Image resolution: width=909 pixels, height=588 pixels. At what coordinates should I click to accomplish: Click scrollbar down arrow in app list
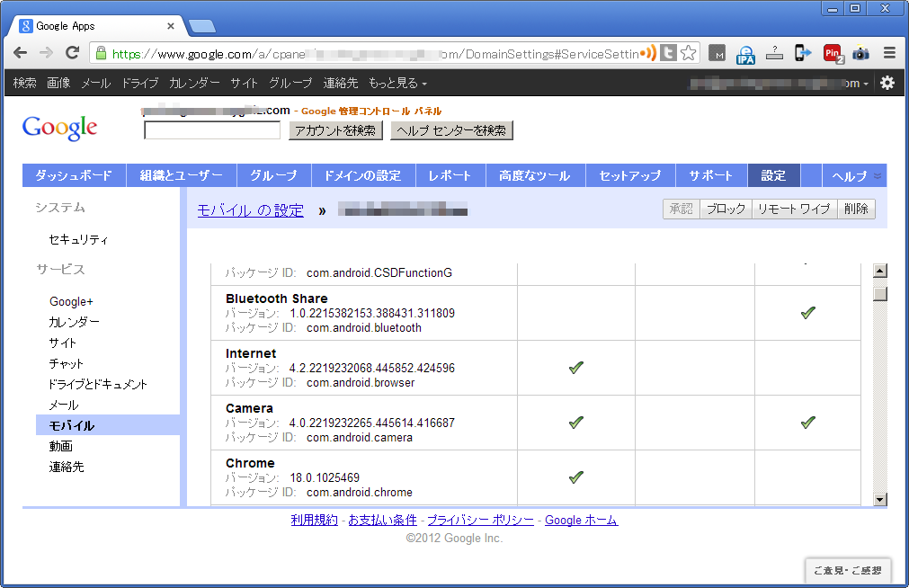(x=880, y=499)
